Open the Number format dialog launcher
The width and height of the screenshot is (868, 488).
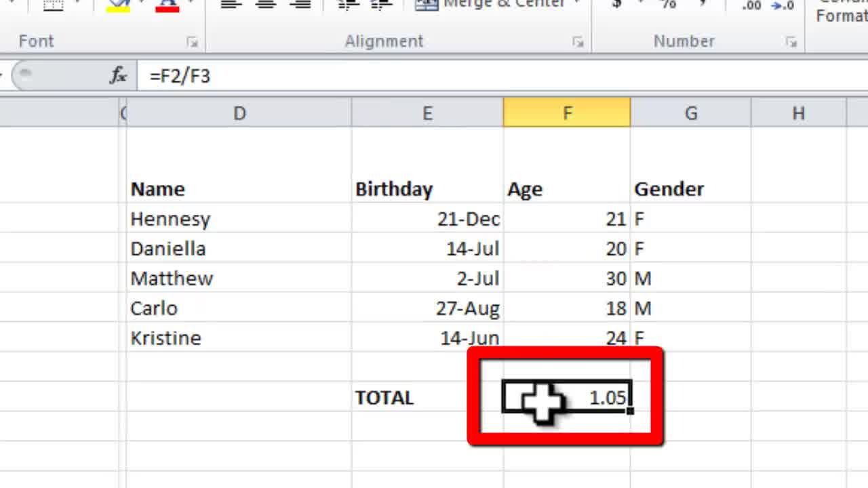tap(791, 42)
